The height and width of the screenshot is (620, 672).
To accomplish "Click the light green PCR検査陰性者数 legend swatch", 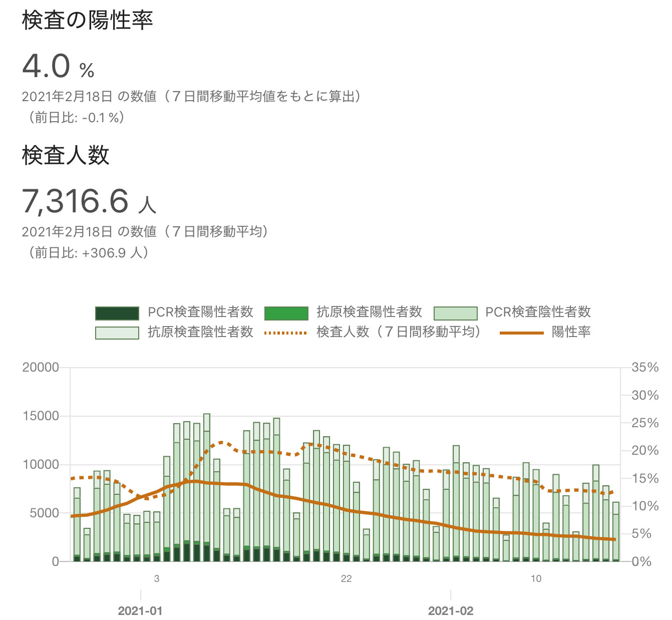I will 455,313.
